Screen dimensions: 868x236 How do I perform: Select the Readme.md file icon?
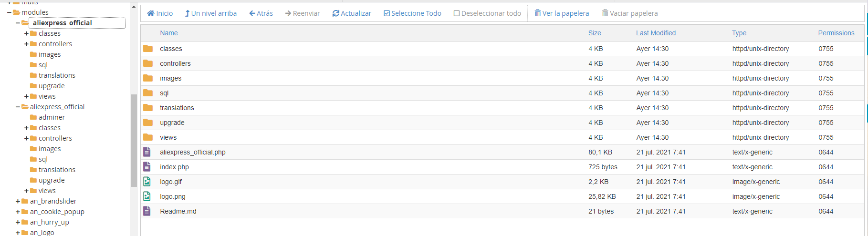coord(147,211)
